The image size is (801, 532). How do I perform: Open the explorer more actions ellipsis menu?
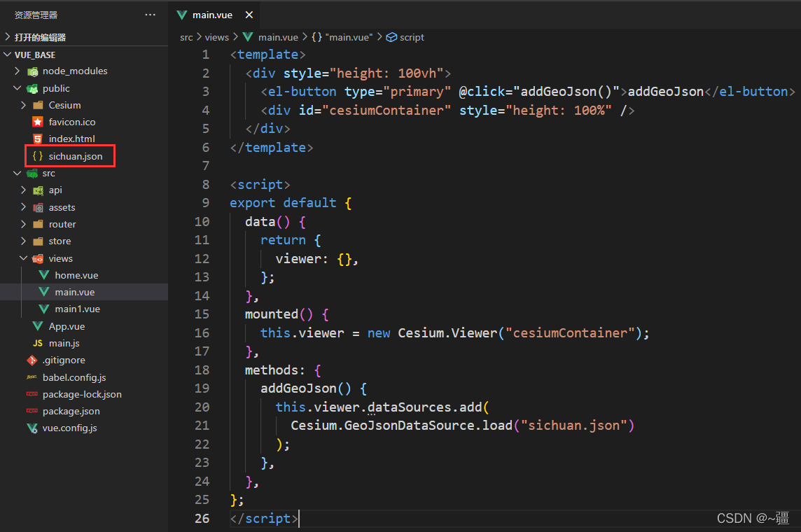[x=150, y=15]
